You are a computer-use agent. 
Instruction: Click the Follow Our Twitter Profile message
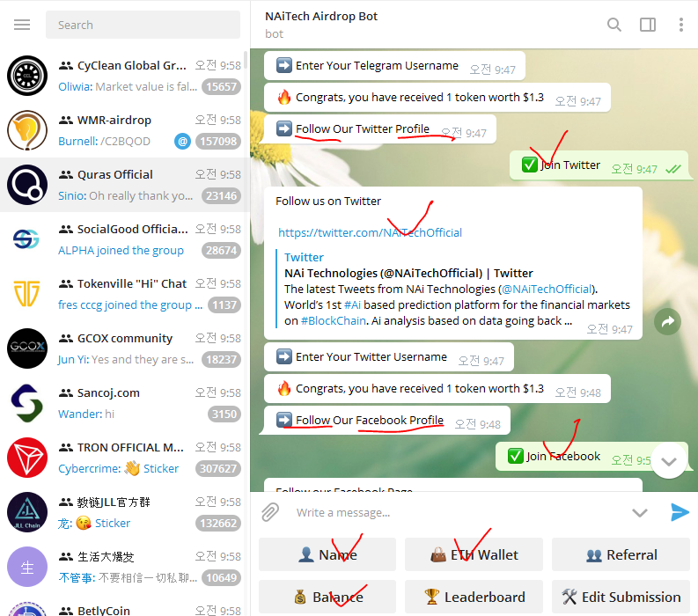click(x=379, y=129)
